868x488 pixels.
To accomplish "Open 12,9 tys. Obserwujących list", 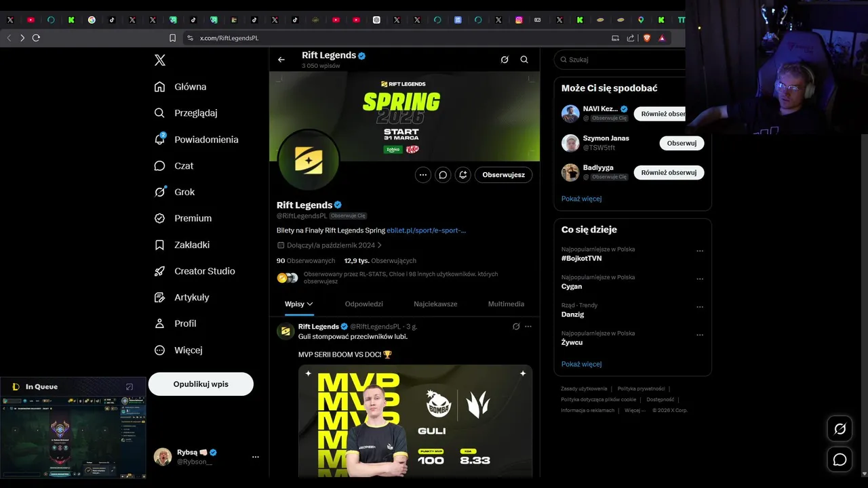I will [380, 261].
